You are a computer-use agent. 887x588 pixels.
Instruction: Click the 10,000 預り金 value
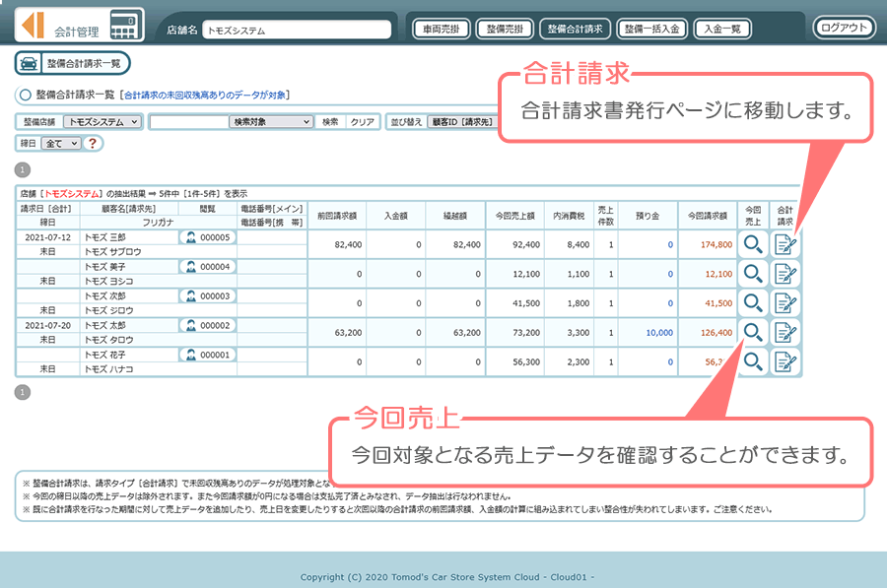click(659, 333)
